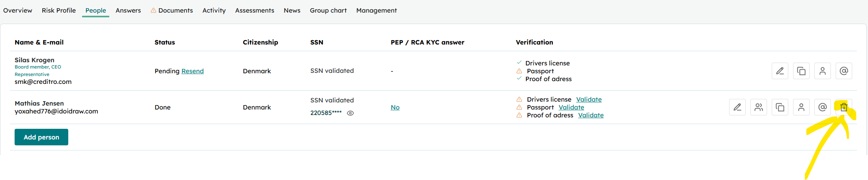Click the group people icon for Mathias Jensen

pyautogui.click(x=759, y=107)
